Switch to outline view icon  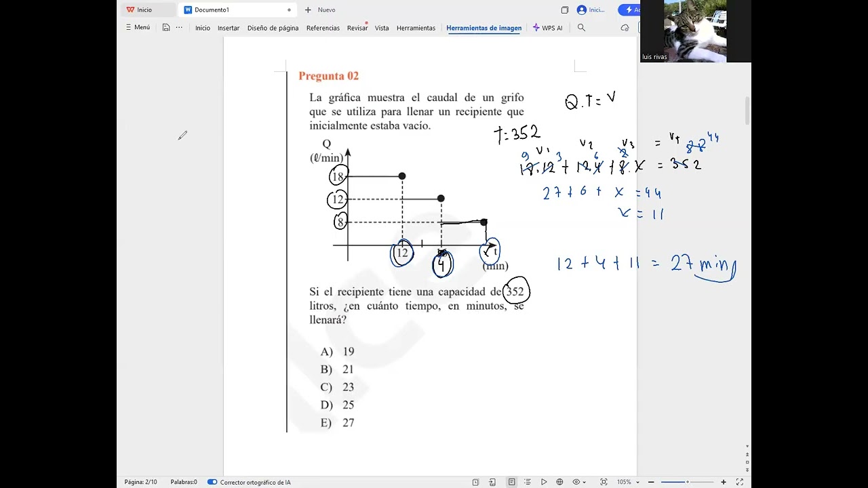pos(528,482)
